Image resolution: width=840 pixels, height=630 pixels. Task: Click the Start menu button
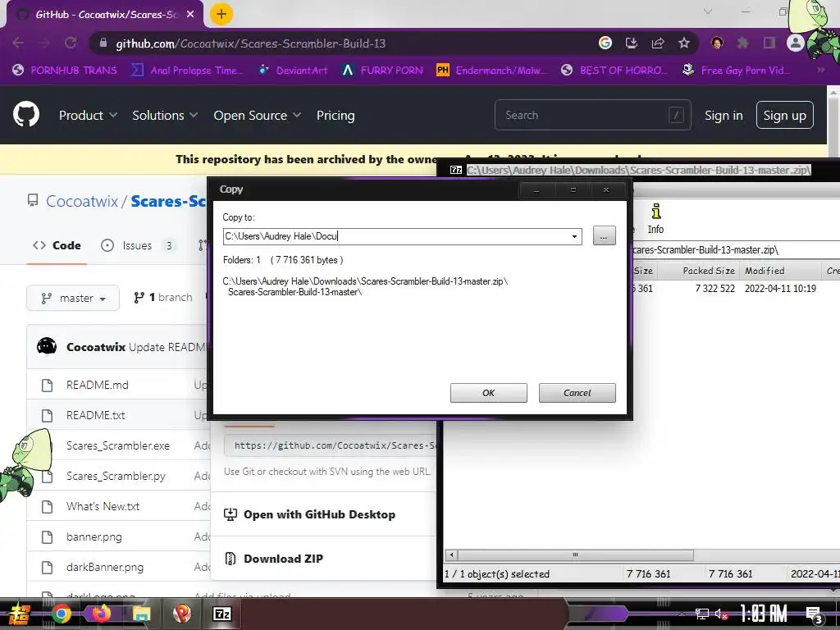pos(20,614)
